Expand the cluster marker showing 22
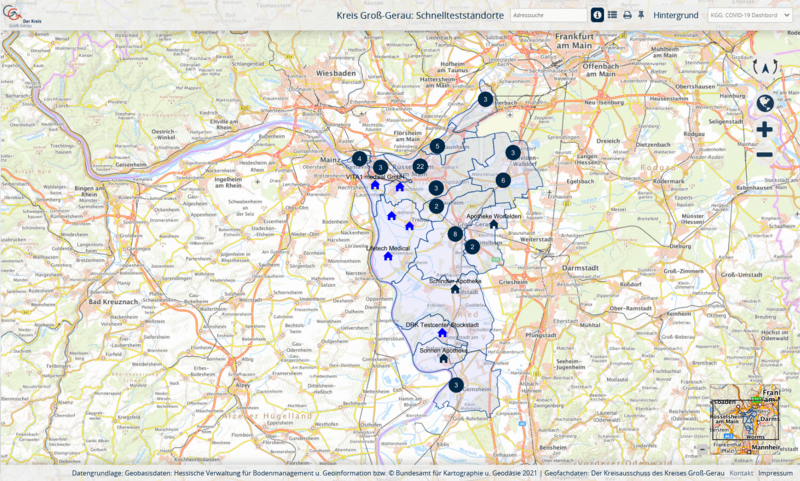 420,166
